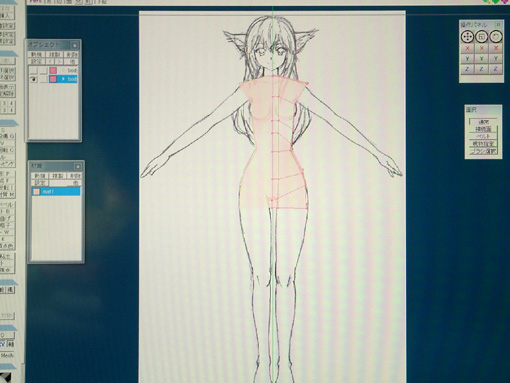Expand the arrow on the selected bod object

pyautogui.click(x=63, y=79)
